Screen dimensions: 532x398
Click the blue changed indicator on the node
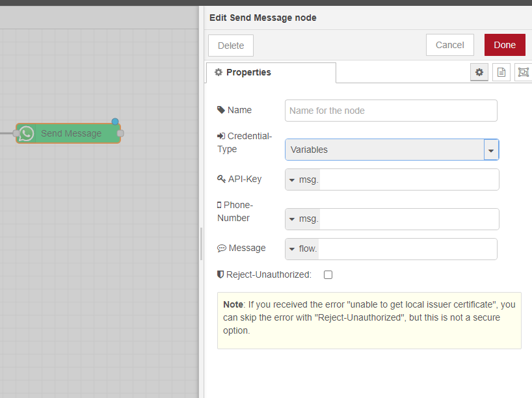pos(115,122)
